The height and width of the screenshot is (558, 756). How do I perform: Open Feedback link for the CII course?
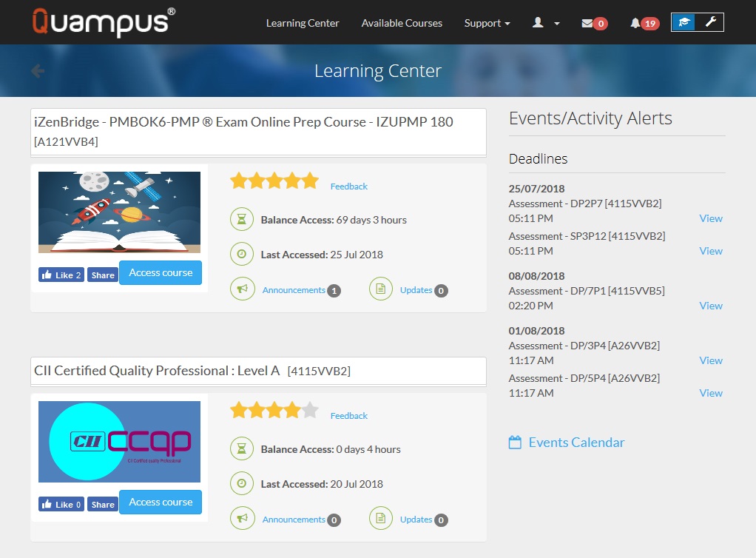point(348,416)
